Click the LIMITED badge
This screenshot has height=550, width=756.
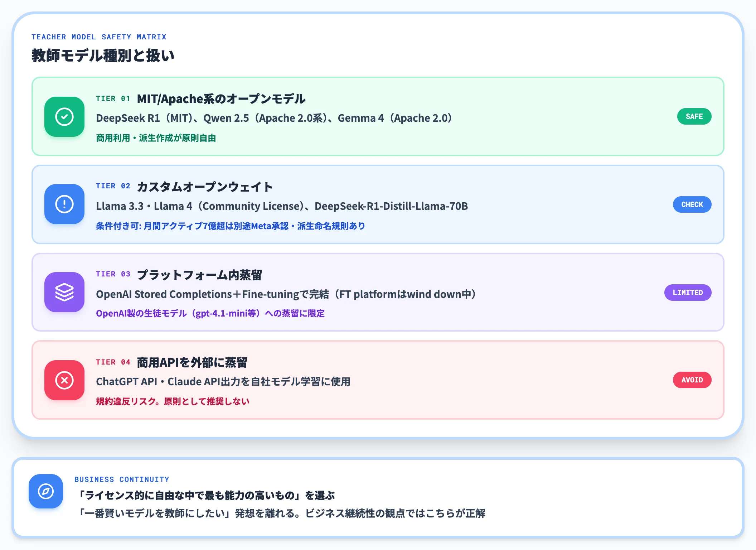(688, 293)
